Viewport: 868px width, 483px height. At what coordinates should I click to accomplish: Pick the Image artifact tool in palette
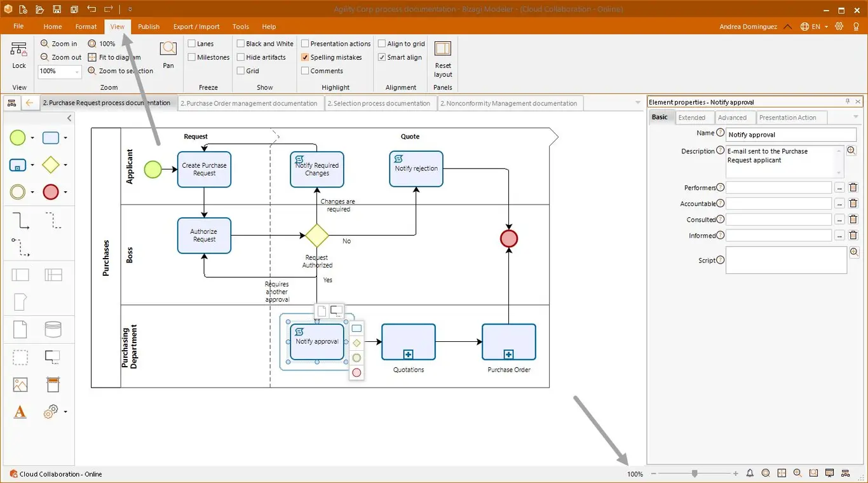point(20,384)
